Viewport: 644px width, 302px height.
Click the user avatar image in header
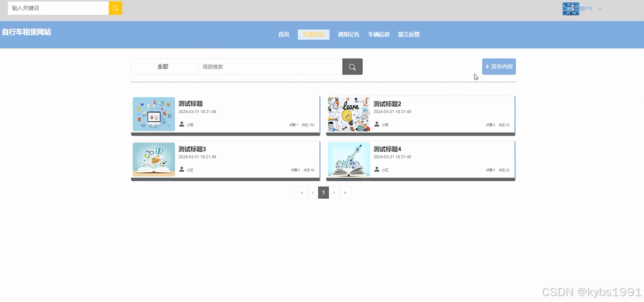[x=571, y=9]
